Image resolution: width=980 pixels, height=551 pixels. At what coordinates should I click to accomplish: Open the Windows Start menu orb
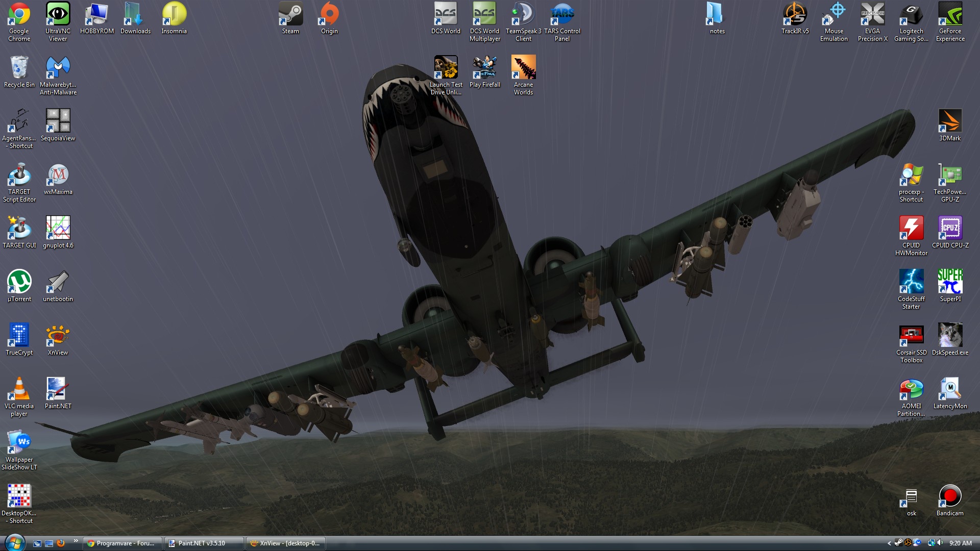click(x=14, y=543)
